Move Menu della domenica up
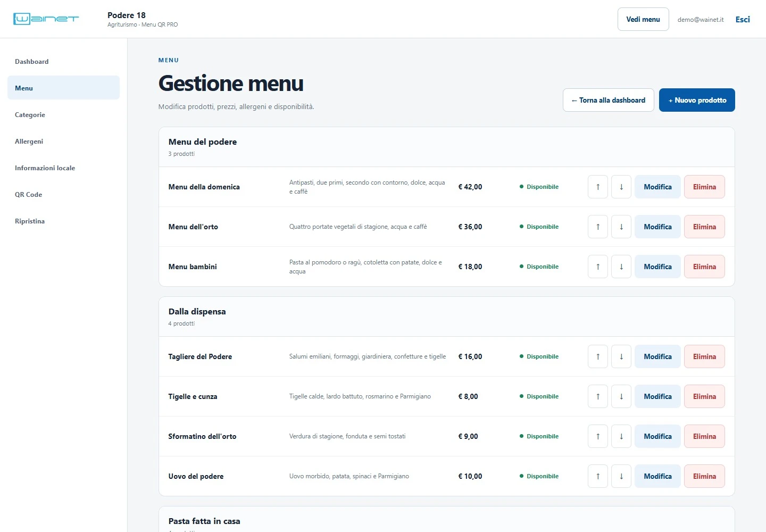This screenshot has height=532, width=766. click(x=598, y=187)
